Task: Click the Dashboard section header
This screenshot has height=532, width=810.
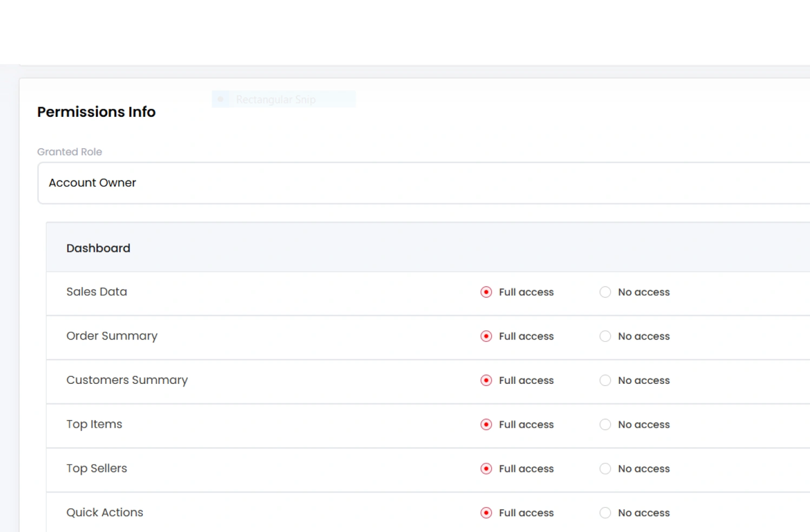Action: 98,248
